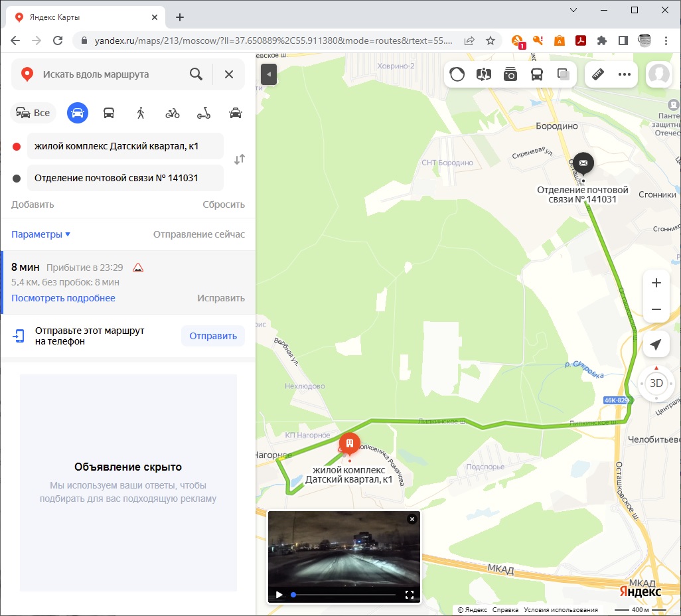Edit destination 'Отделение почтовой связи № 141031' field
The width and height of the screenshot is (681, 616).
point(125,178)
